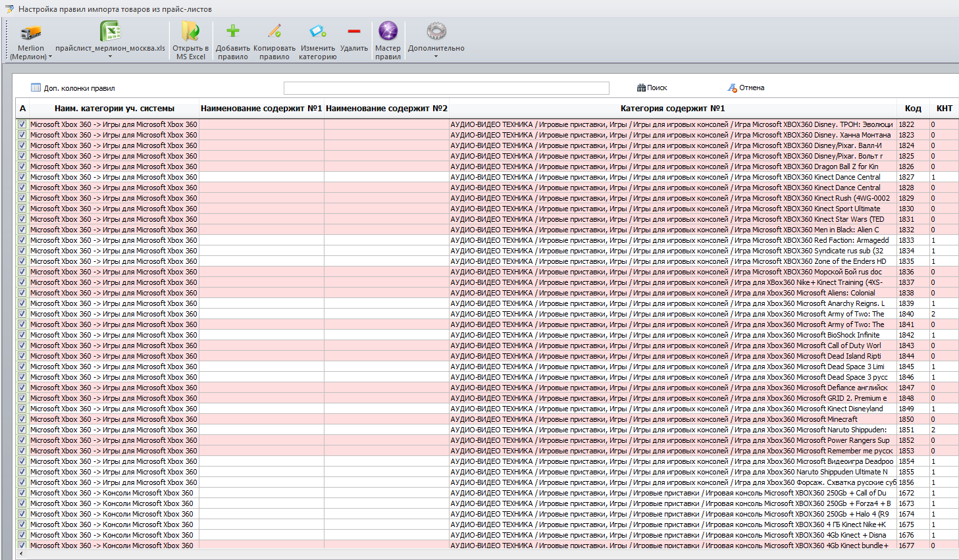Select the Red Faction: Armagedd category cell
Screen dimensions: 959x560
673,240
